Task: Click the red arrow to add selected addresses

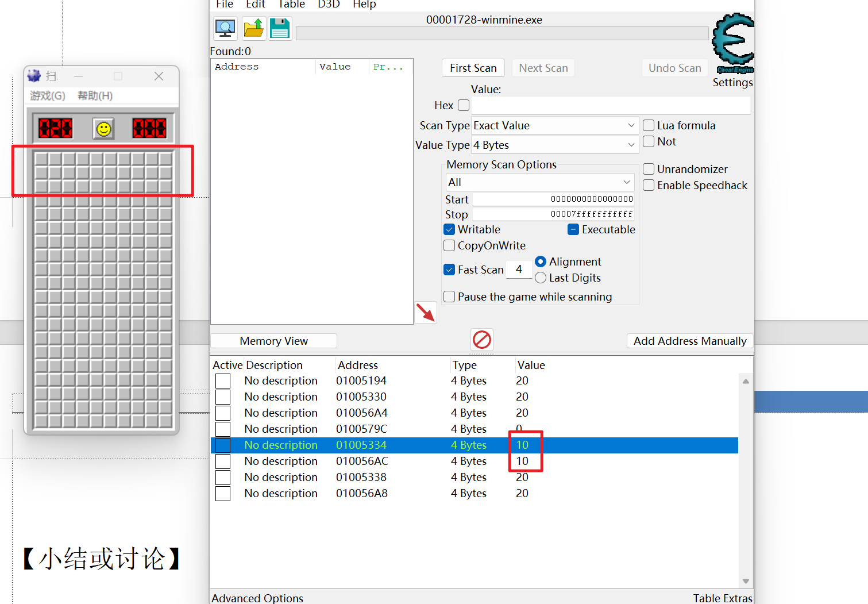Action: [426, 313]
